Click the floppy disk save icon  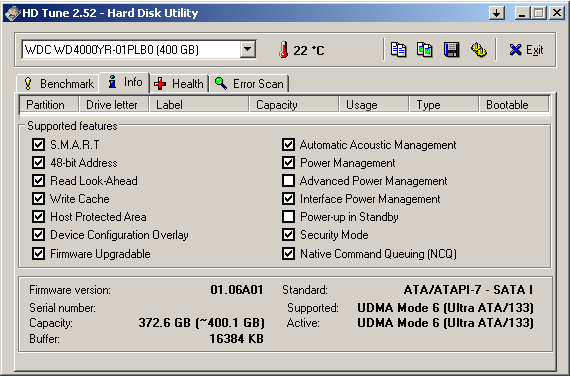pos(451,50)
